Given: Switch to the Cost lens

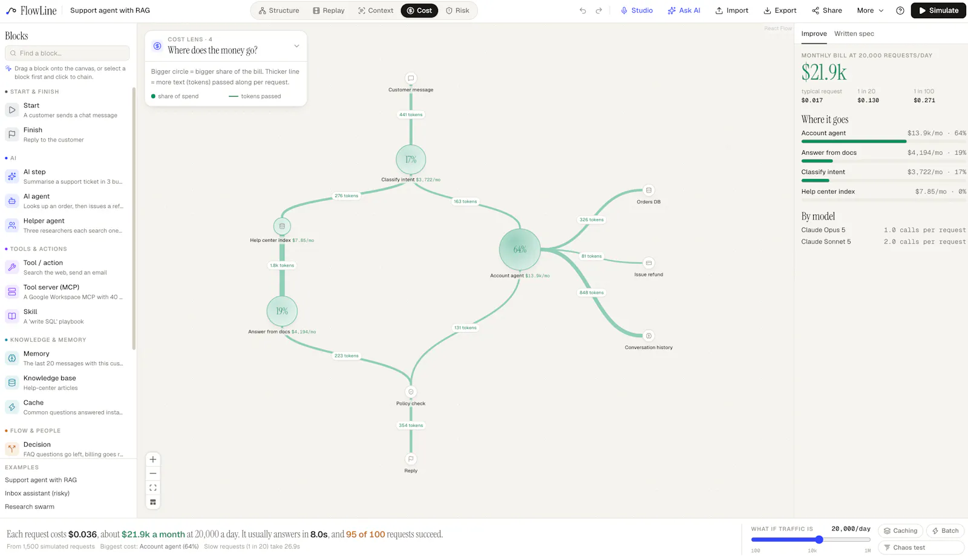Looking at the screenshot, I should 419,10.
